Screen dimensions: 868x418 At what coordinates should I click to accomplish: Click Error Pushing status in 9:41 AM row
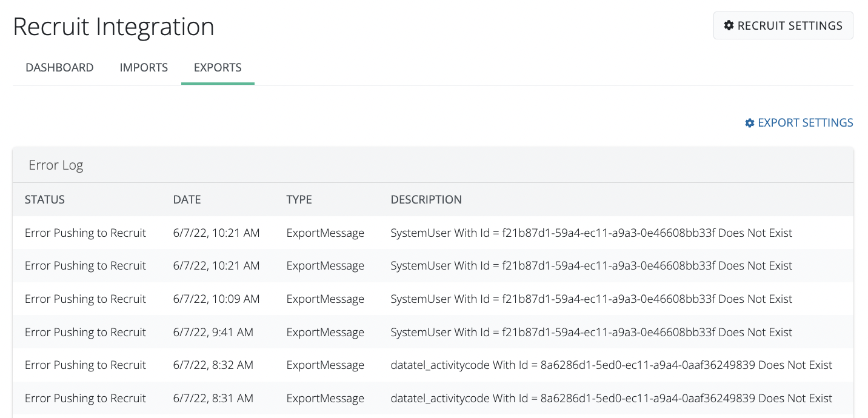click(85, 332)
